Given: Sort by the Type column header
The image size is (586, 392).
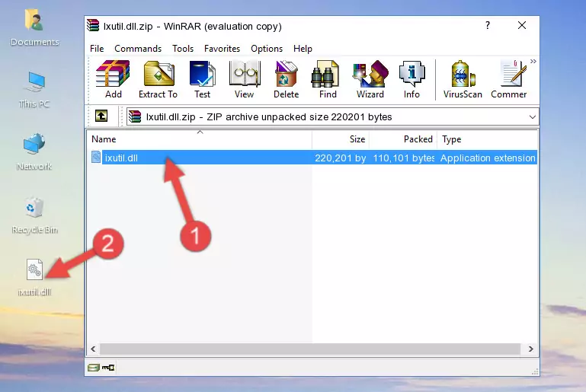Looking at the screenshot, I should (x=488, y=139).
